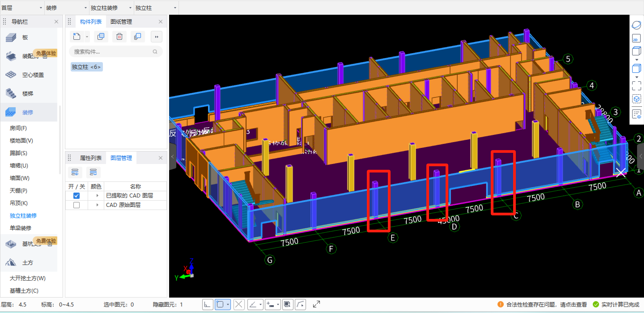Viewport: 644px width, 313px height.
Task: Select 天棚(P) in navigation
Action: pos(18,190)
